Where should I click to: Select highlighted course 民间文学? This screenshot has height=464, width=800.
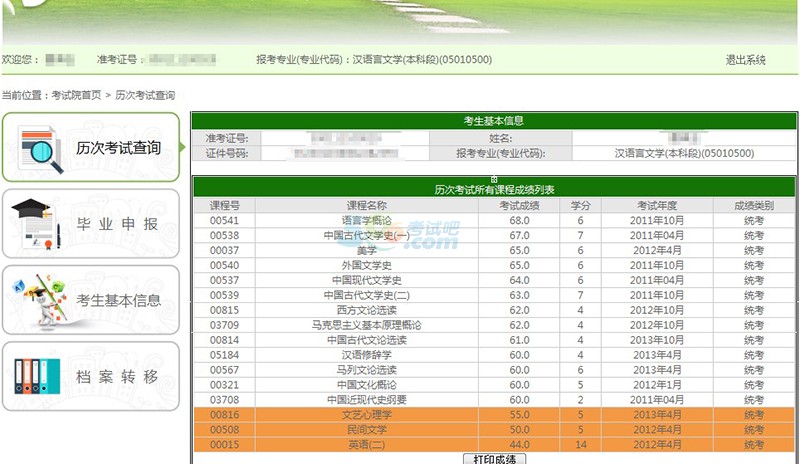point(367,430)
